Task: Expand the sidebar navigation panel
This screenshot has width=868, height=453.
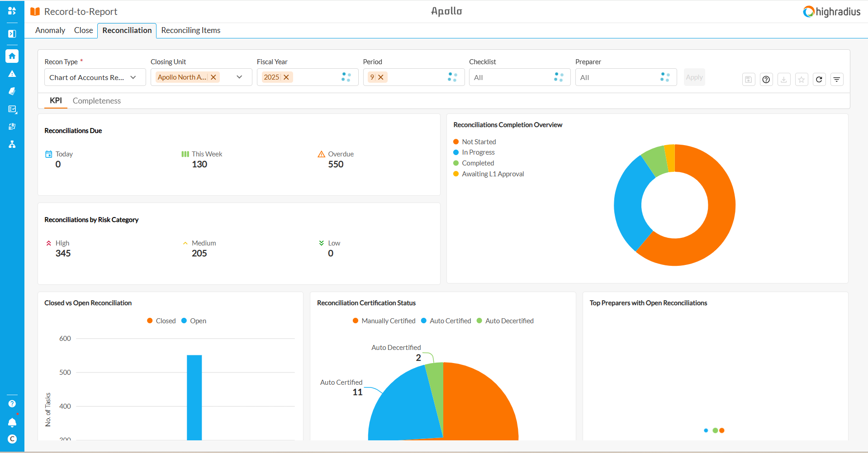Action: 12,34
